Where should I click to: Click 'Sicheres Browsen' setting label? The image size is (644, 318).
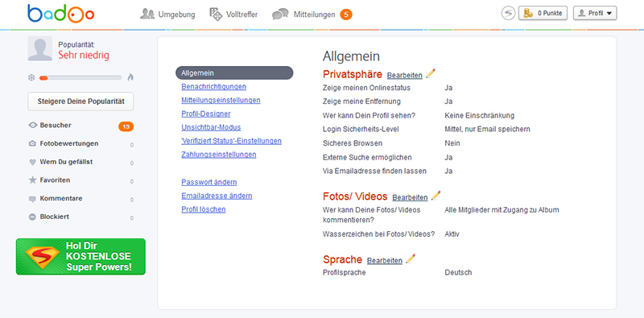tap(353, 143)
